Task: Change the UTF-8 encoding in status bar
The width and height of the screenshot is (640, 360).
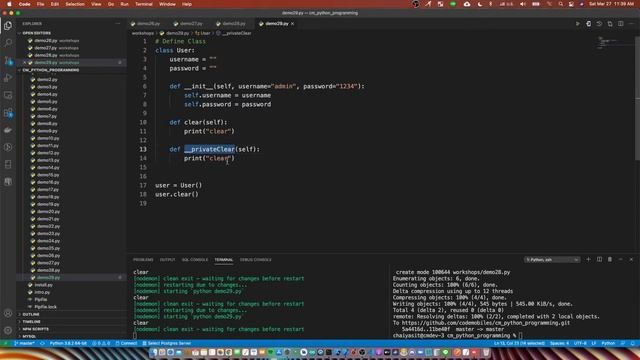Action: (x=580, y=343)
